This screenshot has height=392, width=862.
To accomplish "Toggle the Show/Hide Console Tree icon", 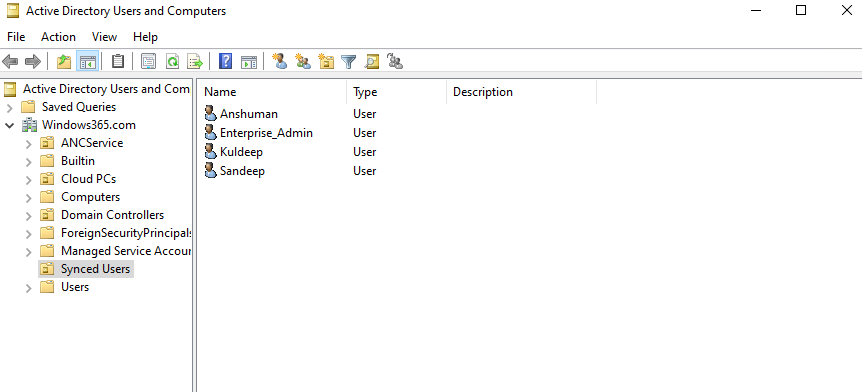I will pos(87,62).
